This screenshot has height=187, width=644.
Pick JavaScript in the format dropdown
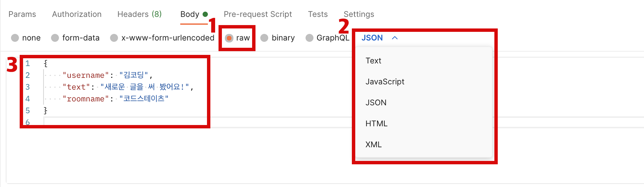(385, 82)
